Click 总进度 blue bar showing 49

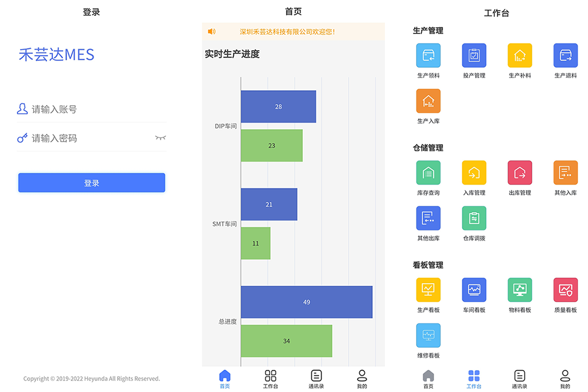(x=307, y=302)
